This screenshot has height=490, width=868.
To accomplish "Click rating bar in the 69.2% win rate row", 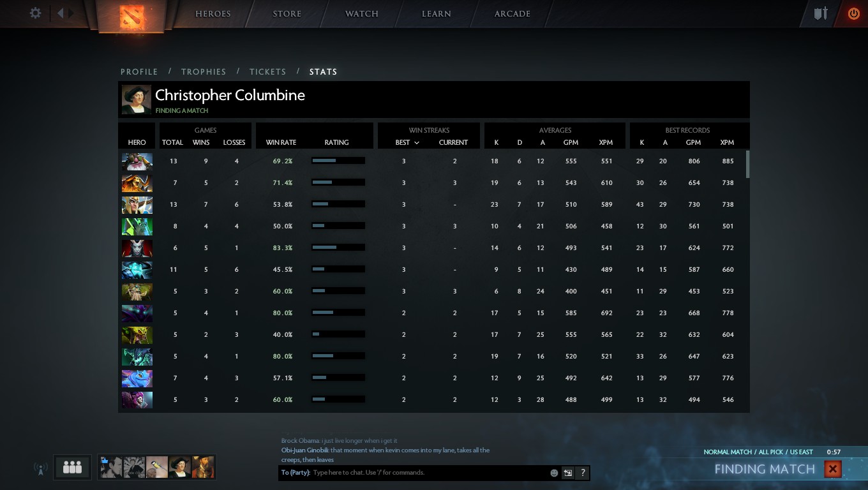I will (x=338, y=161).
